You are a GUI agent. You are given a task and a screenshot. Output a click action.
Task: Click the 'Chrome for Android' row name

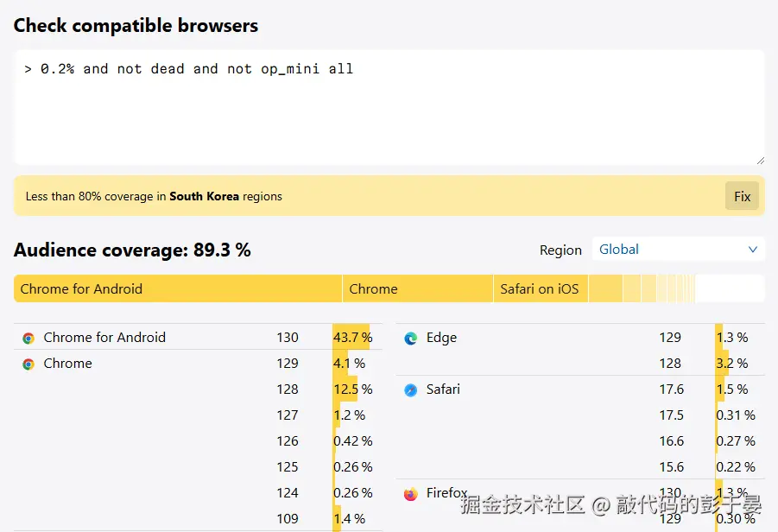coord(104,338)
